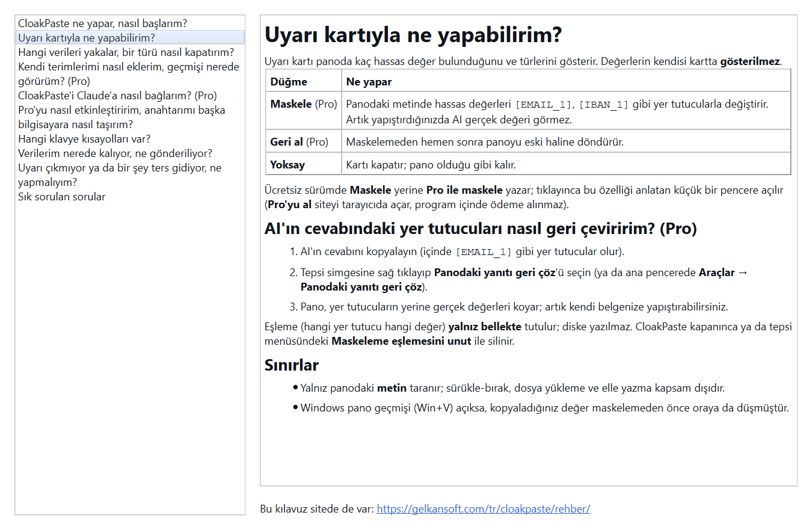Image resolution: width=812 pixels, height=530 pixels.
Task: Select 'Uyarı kartıyla ne yapabilirim?' in topic list
Action: [x=130, y=38]
